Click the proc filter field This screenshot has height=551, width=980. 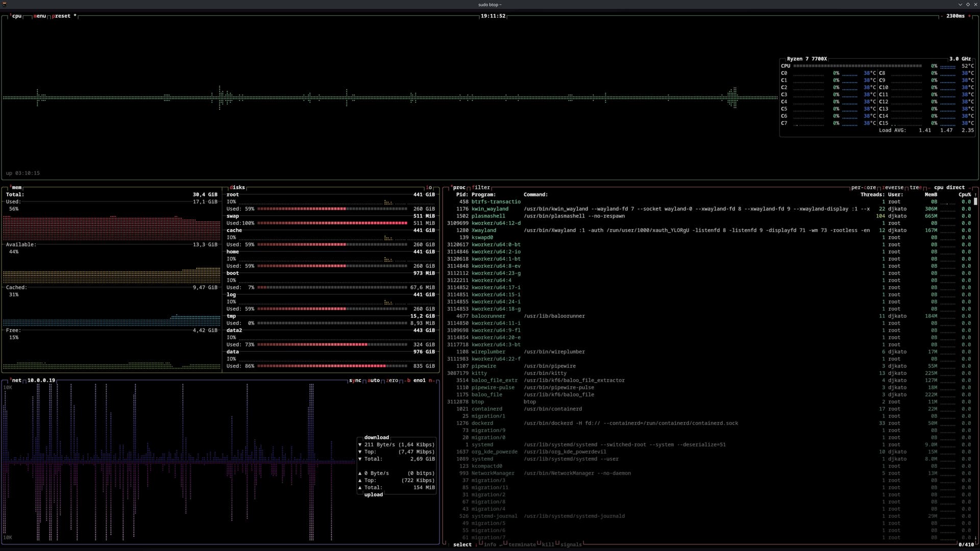(481, 188)
